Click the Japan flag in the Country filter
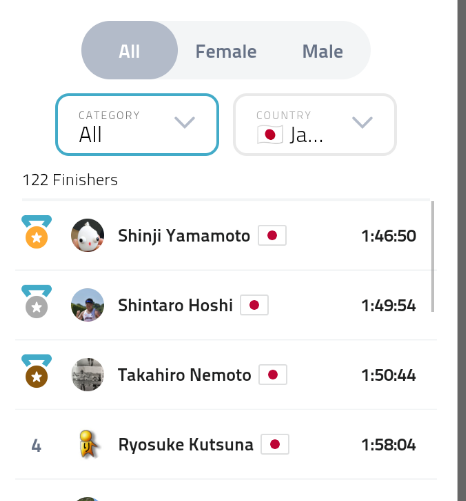Image resolution: width=466 pixels, height=501 pixels. point(270,135)
